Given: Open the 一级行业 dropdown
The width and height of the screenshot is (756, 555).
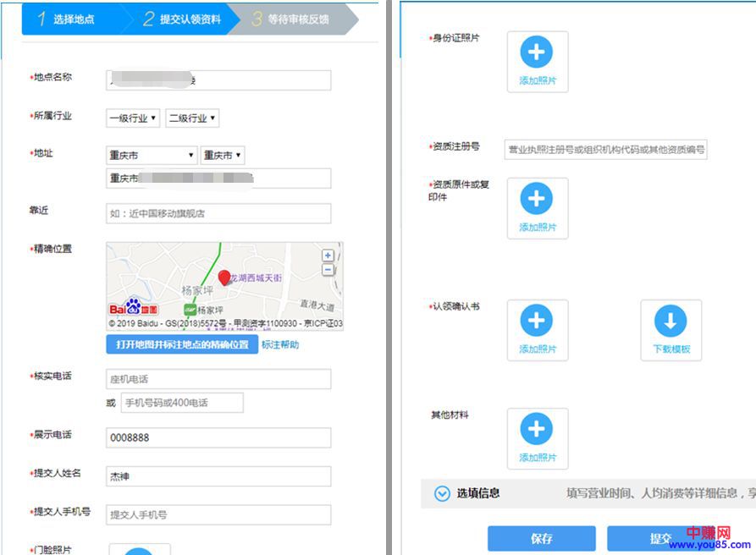Looking at the screenshot, I should click(133, 118).
